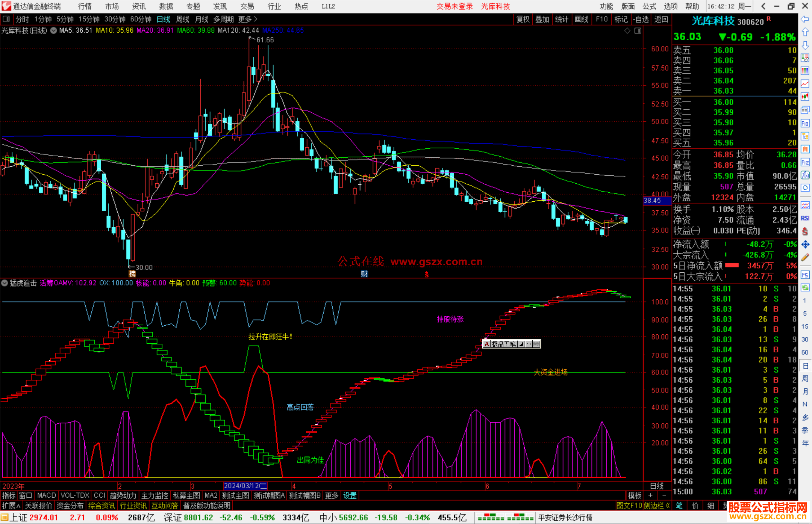The image size is (812, 524).
Task: Click the 2024/03/12 date marker on timeline
Action: [245, 486]
